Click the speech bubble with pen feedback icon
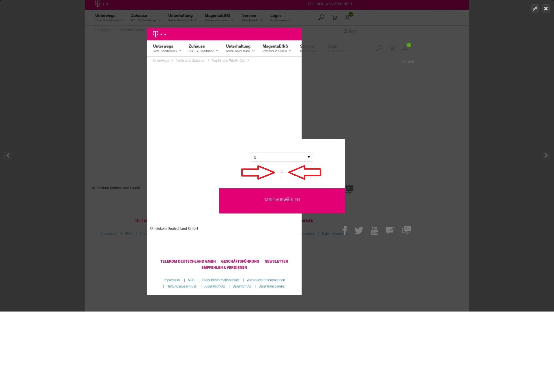 coord(390,230)
